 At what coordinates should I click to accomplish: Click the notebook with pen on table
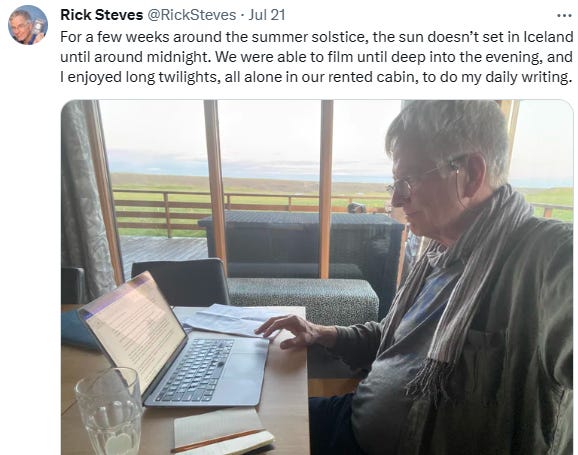pyautogui.click(x=223, y=431)
